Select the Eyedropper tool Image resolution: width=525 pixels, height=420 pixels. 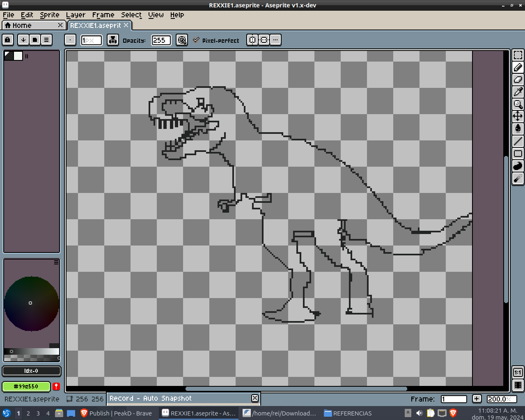point(518,92)
